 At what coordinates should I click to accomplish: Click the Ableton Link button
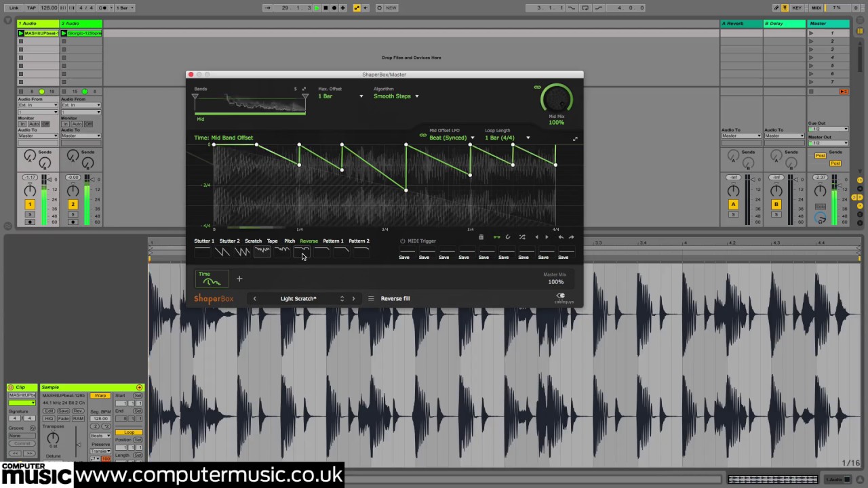(14, 7)
